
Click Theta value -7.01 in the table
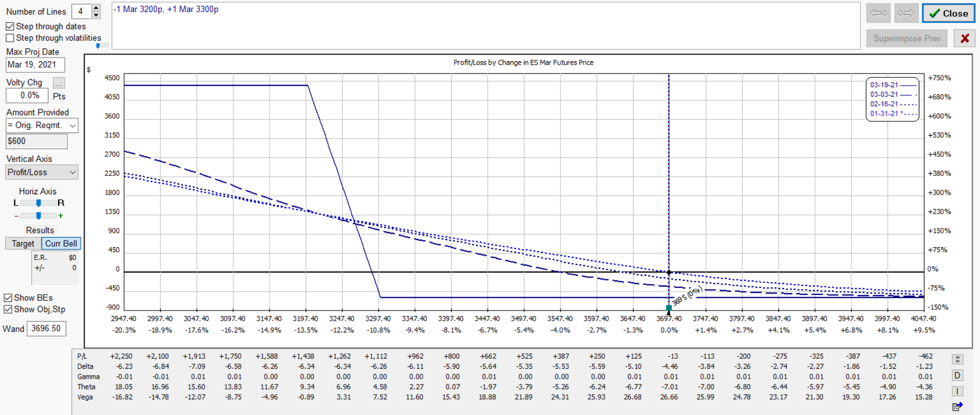(670, 387)
